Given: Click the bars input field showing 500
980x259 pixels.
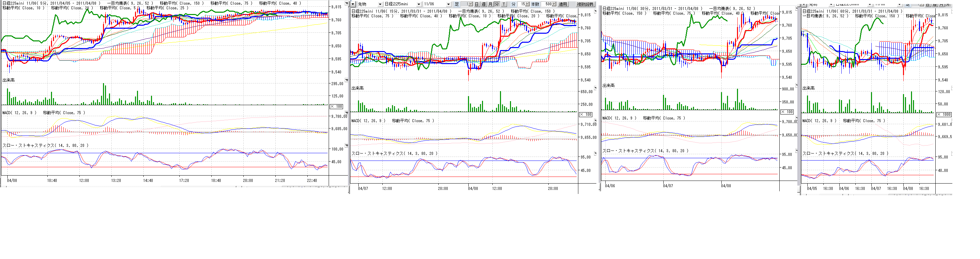Looking at the screenshot, I should coord(546,4).
